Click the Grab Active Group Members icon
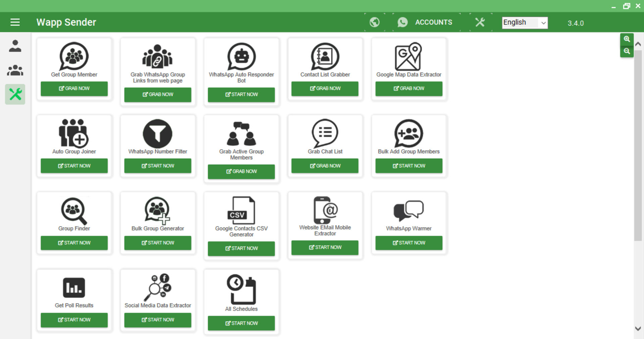 [241, 133]
